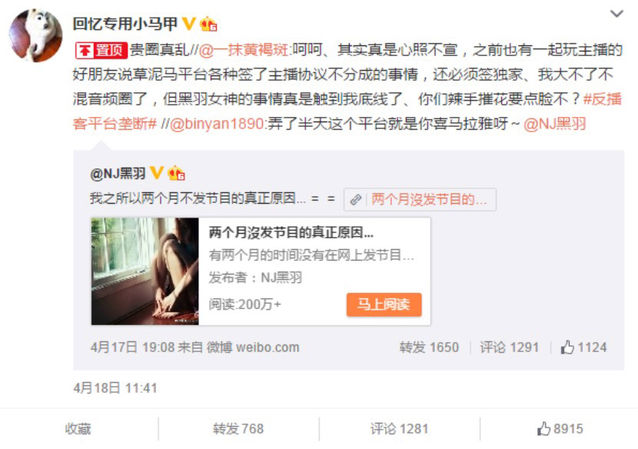Click the yellow V verified badge beside 回忆专用小马甲
This screenshot has height=449, width=638.
[188, 24]
